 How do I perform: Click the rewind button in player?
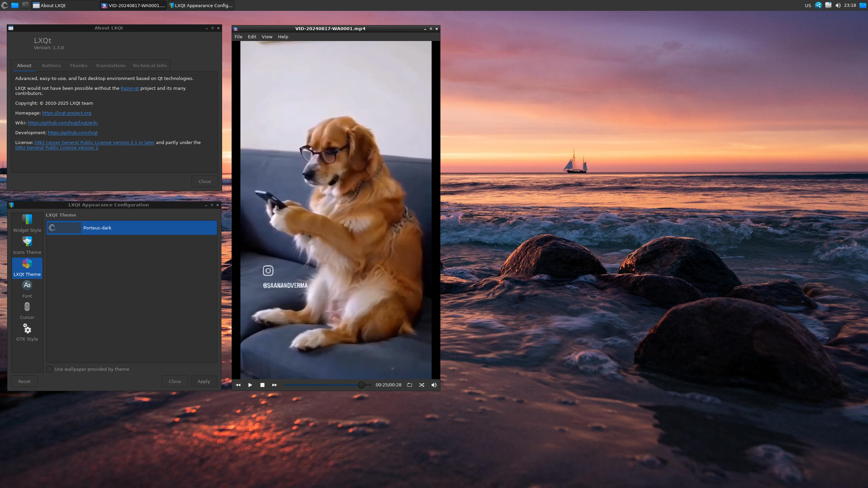pyautogui.click(x=238, y=385)
